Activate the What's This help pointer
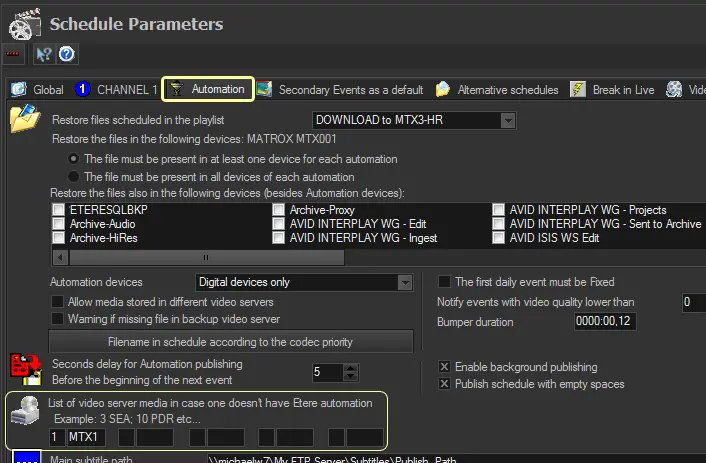The height and width of the screenshot is (463, 706). [x=44, y=54]
